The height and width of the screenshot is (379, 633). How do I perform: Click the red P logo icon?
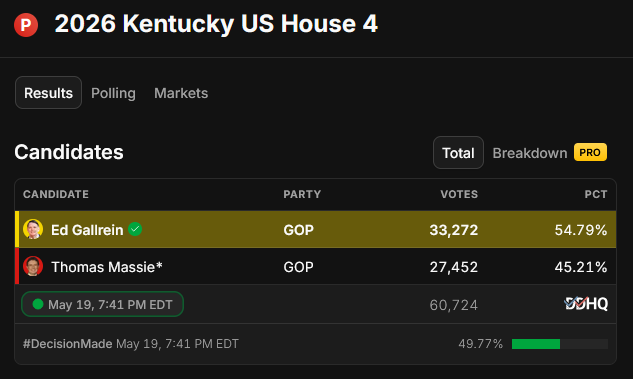click(26, 25)
